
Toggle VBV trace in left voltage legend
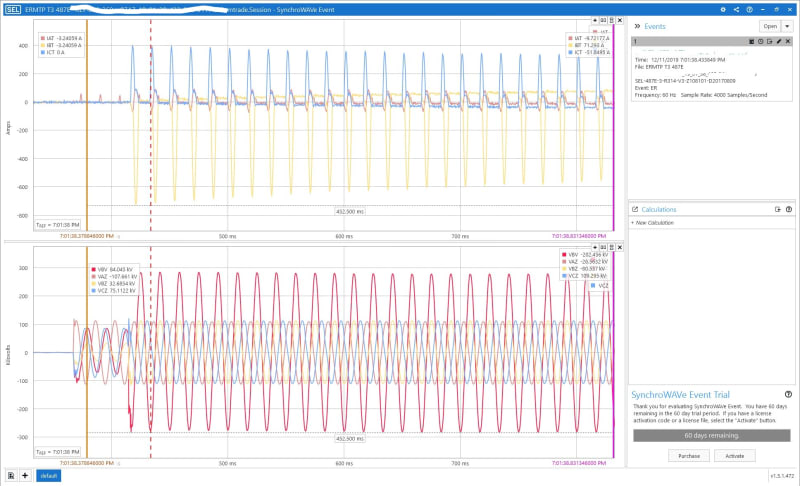(x=112, y=269)
